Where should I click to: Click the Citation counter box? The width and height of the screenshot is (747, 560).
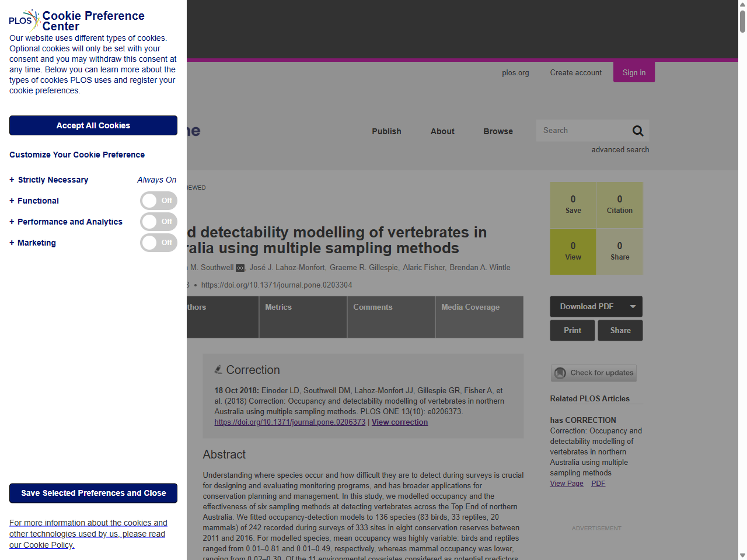point(619,204)
